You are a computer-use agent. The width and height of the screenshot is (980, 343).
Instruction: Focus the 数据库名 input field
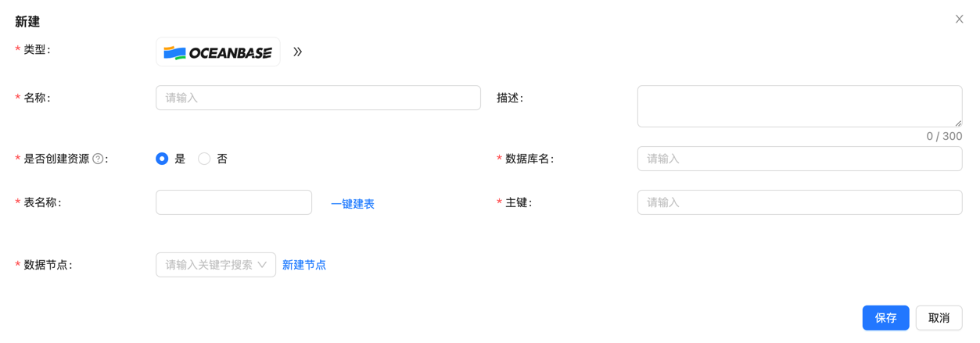799,159
